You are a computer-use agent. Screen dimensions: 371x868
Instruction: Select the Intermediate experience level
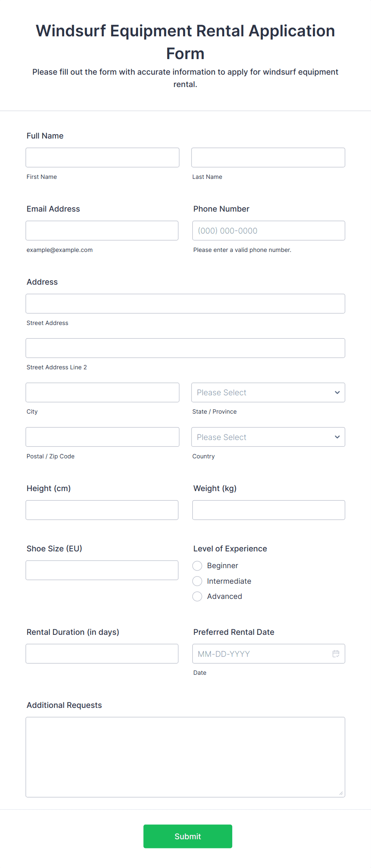197,581
